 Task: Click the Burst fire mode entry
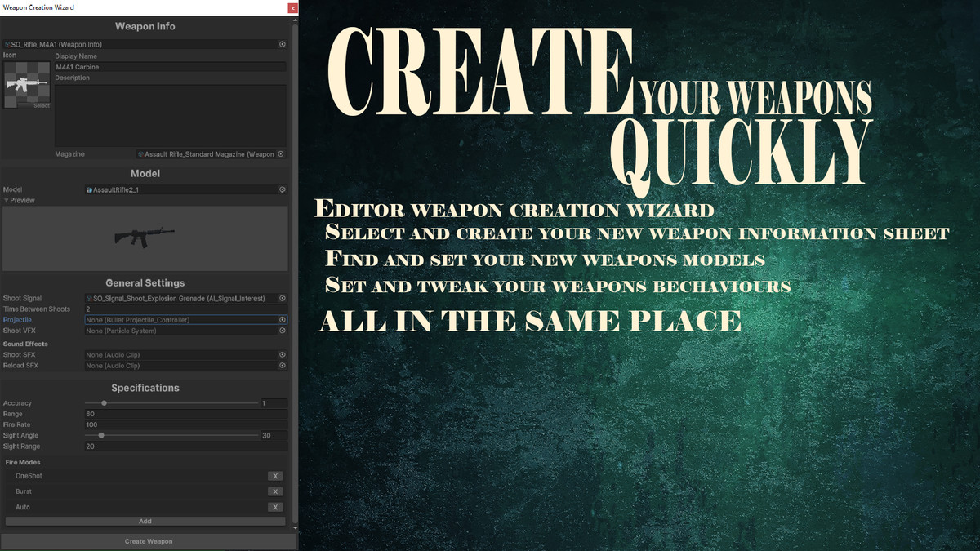point(24,491)
